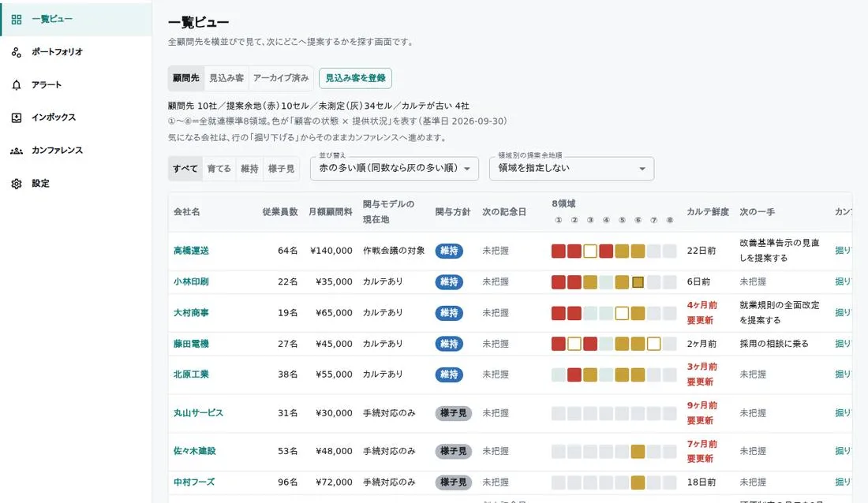Screen dimensions: 868x503
Task: Click 佐々木建設's 7ヶ月前 要更新 warning
Action: pyautogui.click(x=702, y=451)
